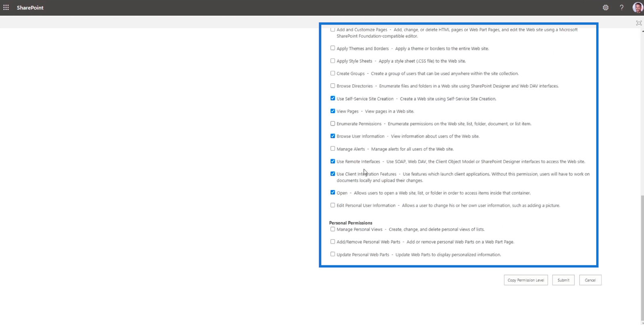Enable Apply Style Sheets permission
The height and width of the screenshot is (325, 644).
coord(332,61)
